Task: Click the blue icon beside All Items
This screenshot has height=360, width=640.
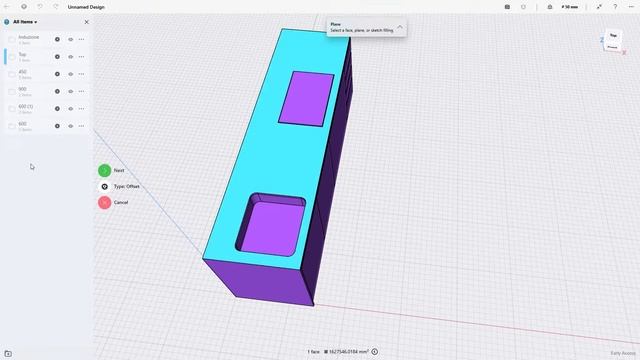Action: pyautogui.click(x=7, y=22)
